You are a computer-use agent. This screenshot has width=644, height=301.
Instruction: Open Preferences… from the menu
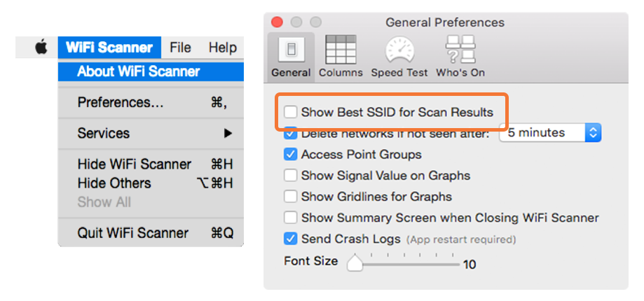coord(151,102)
